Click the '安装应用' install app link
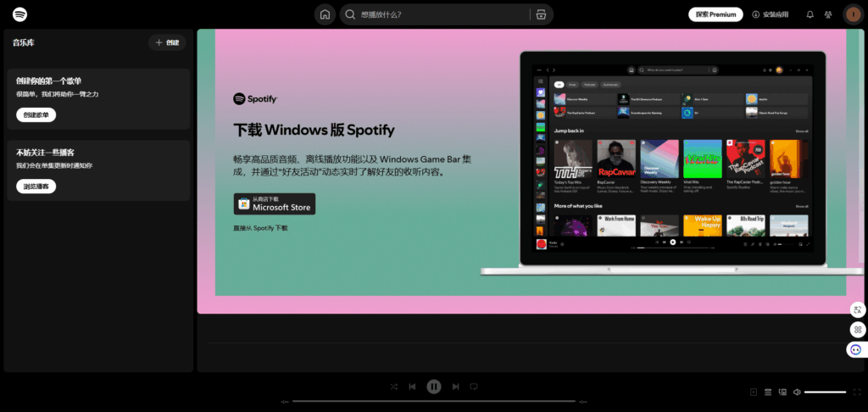Screen dimensions: 868x412 tap(770, 14)
